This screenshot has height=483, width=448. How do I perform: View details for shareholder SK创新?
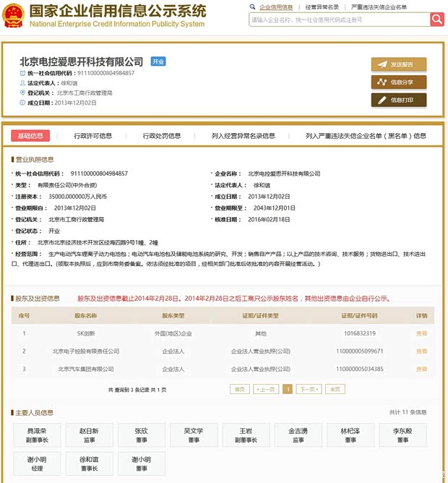point(421,333)
